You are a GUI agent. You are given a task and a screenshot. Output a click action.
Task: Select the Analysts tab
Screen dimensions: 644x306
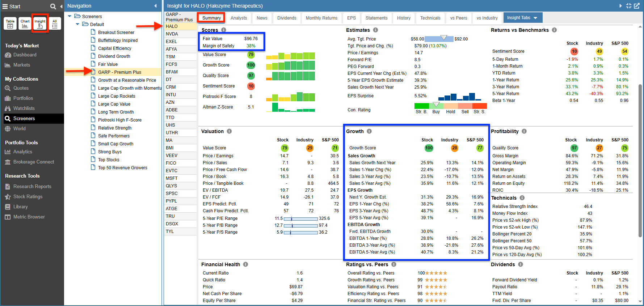239,18
